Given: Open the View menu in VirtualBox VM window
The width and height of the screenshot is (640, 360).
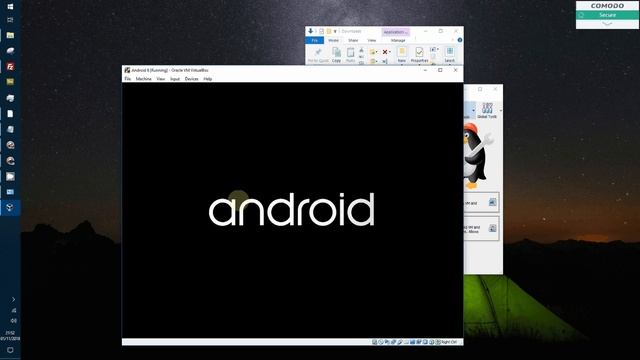Looking at the screenshot, I should point(161,79).
